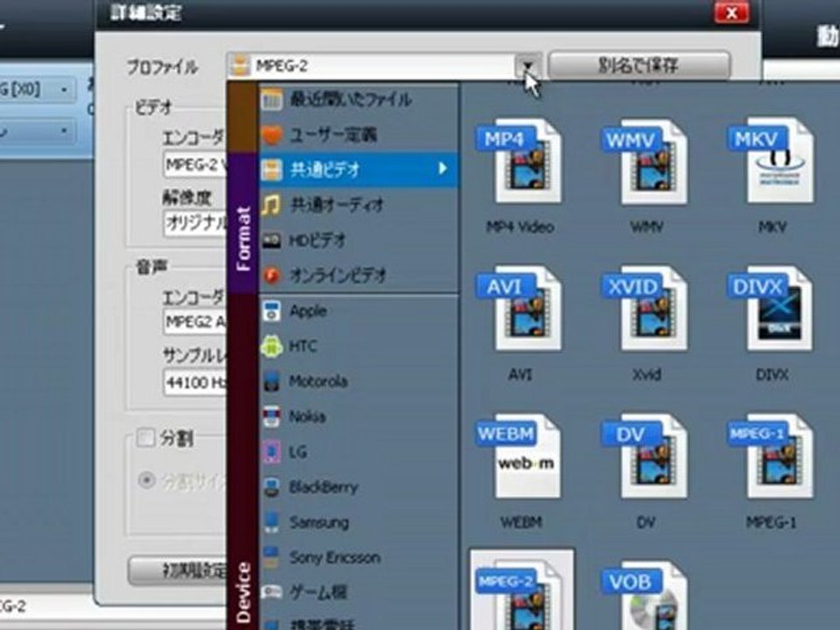
Task: Open ユーザー定義 category
Action: point(359,135)
